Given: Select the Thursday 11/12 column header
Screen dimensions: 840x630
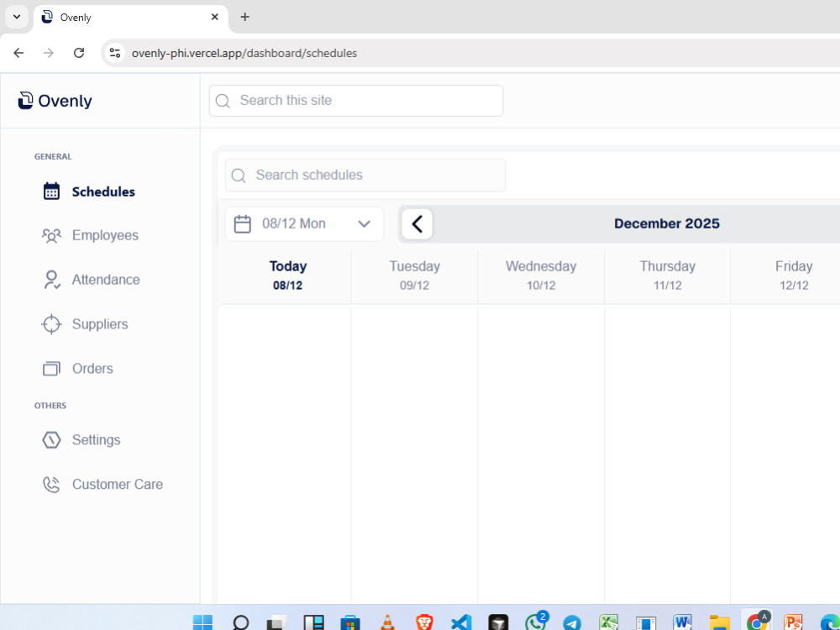Looking at the screenshot, I should [668, 276].
